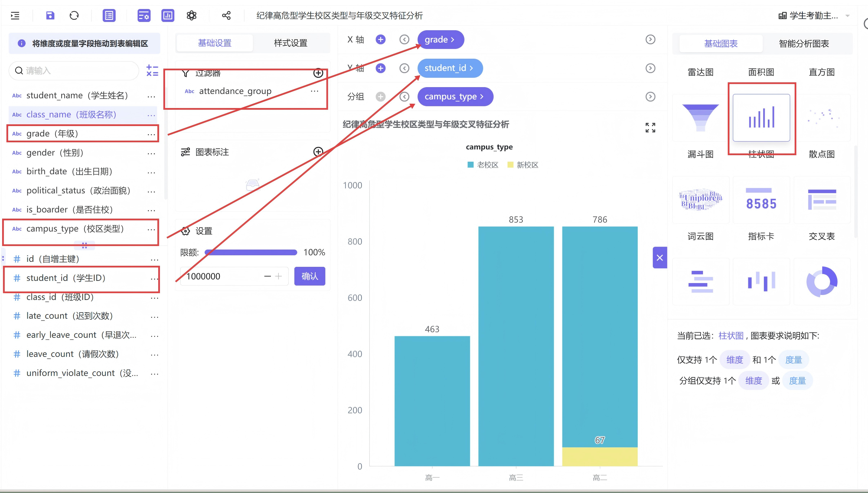Switch to the 基础图表 tab
Viewport: 868px width, 493px height.
pyautogui.click(x=721, y=44)
